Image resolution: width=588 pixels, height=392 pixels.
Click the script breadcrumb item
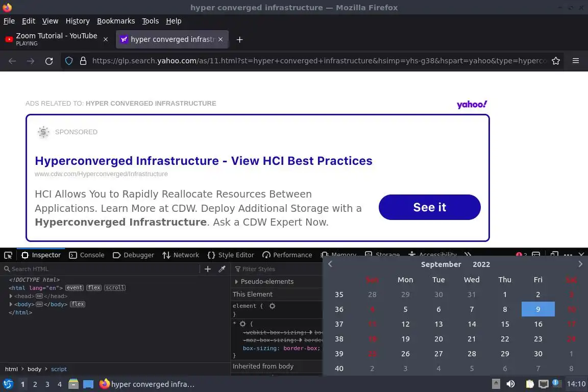[59, 369]
